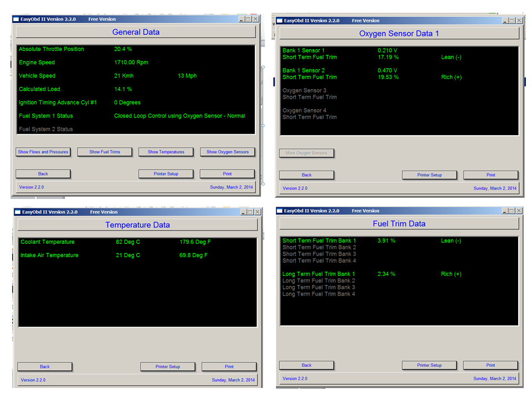The height and width of the screenshot is (399, 532).
Task: Click the EasyObd icon on Oxygen Sensor Data window
Action: 279,20
